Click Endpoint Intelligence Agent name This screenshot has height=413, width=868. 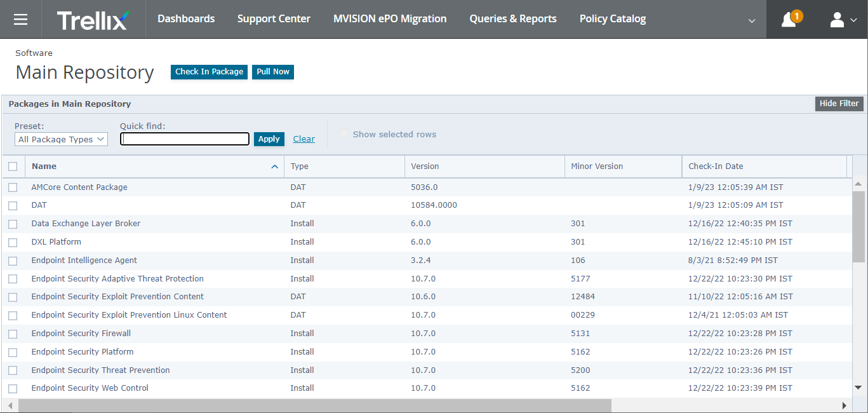point(84,261)
